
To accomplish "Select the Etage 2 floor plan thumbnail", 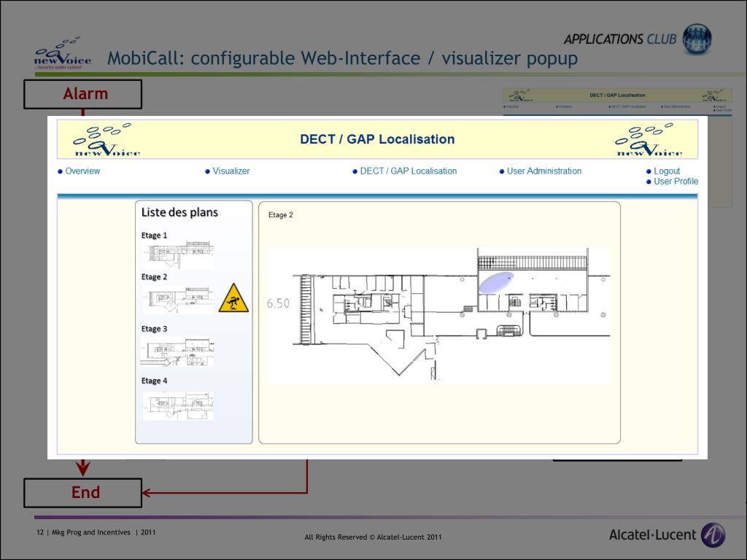I will tap(178, 298).
